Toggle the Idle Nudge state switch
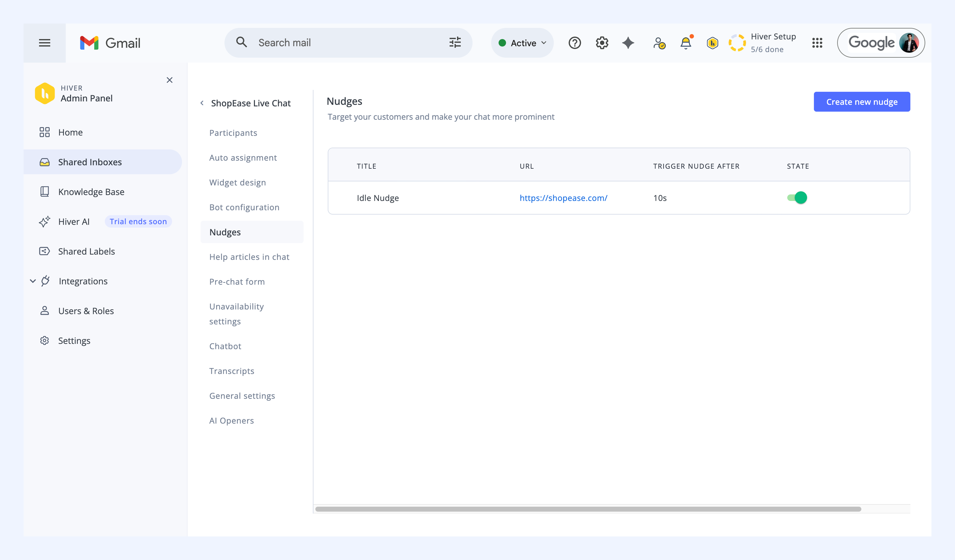Viewport: 955px width, 560px height. pos(797,198)
